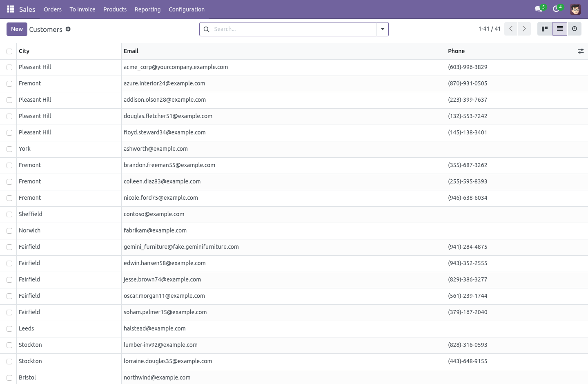The width and height of the screenshot is (588, 384).
Task: Open the contoso@example.com record
Action: tap(154, 214)
